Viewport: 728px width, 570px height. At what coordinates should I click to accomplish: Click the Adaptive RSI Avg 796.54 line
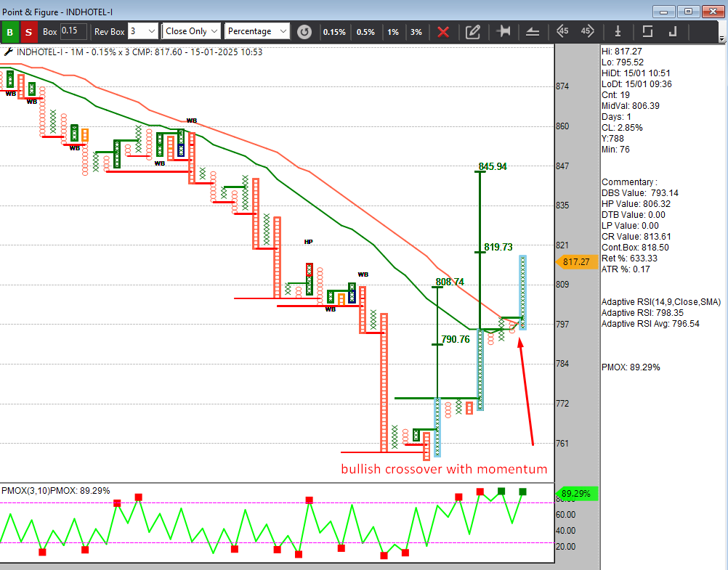(x=650, y=324)
